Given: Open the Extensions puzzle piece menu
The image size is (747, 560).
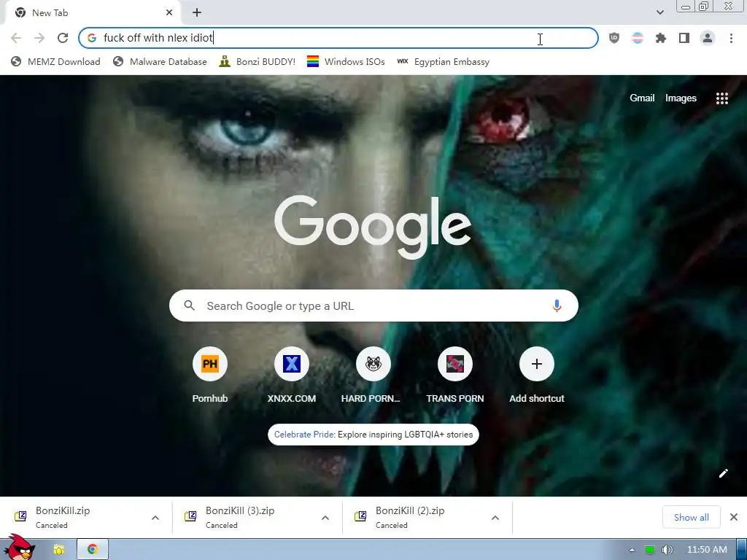Looking at the screenshot, I should coord(661,38).
